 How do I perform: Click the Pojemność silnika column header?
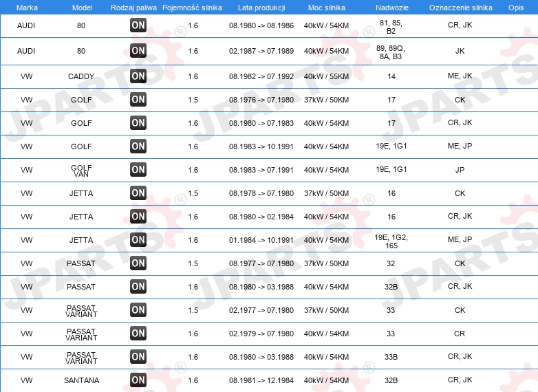click(192, 8)
